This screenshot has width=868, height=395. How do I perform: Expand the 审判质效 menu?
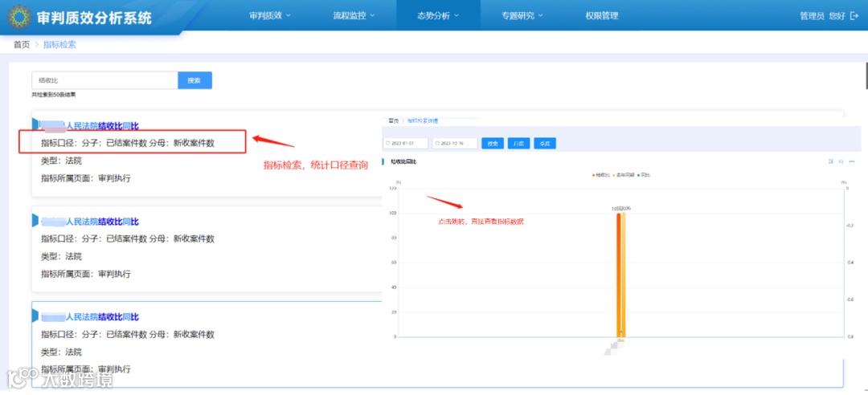point(269,15)
